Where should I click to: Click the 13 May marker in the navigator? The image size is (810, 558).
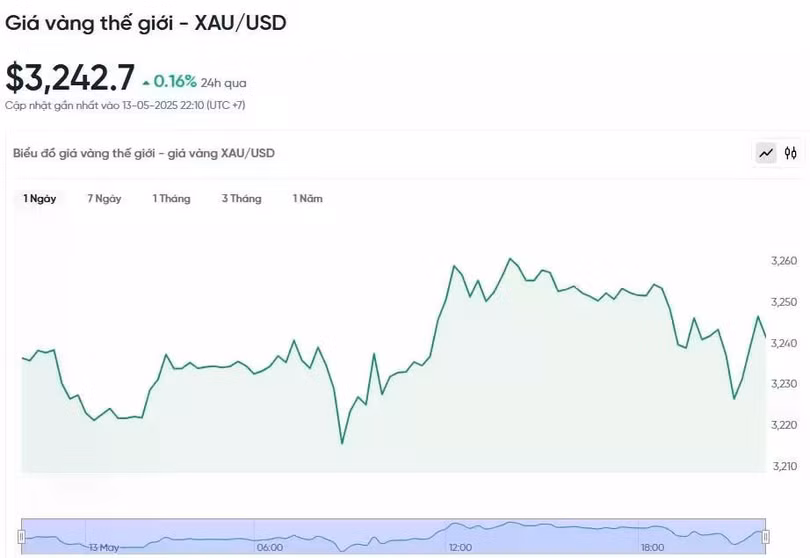click(104, 548)
